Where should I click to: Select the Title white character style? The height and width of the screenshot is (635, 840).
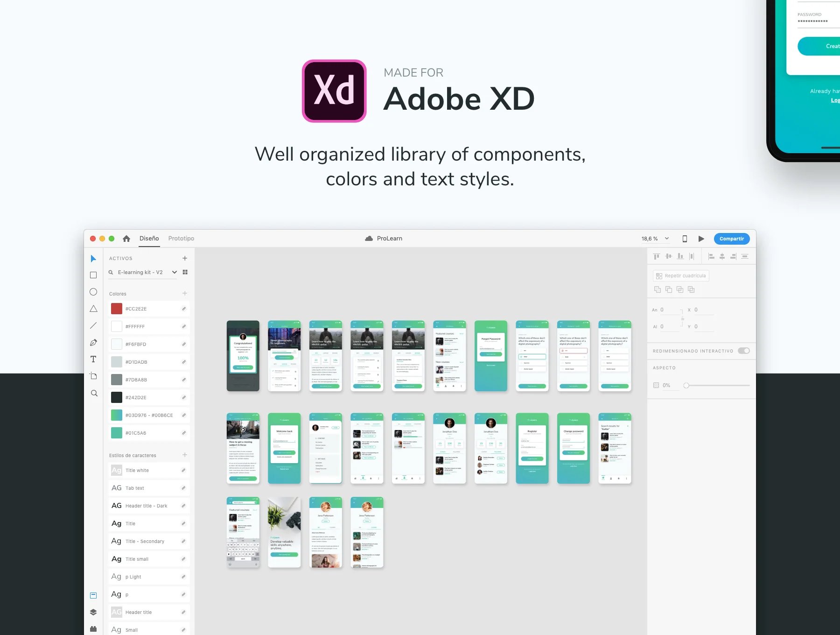coord(149,470)
